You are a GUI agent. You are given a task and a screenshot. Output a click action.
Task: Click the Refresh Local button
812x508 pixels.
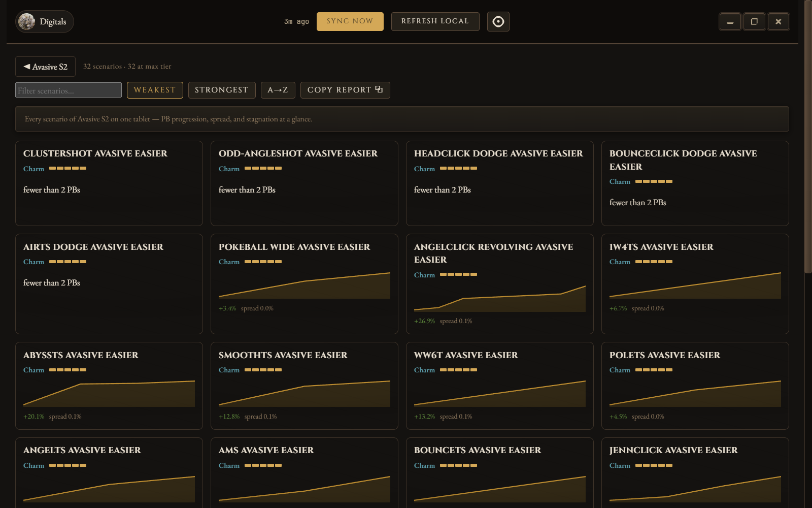pyautogui.click(x=435, y=21)
